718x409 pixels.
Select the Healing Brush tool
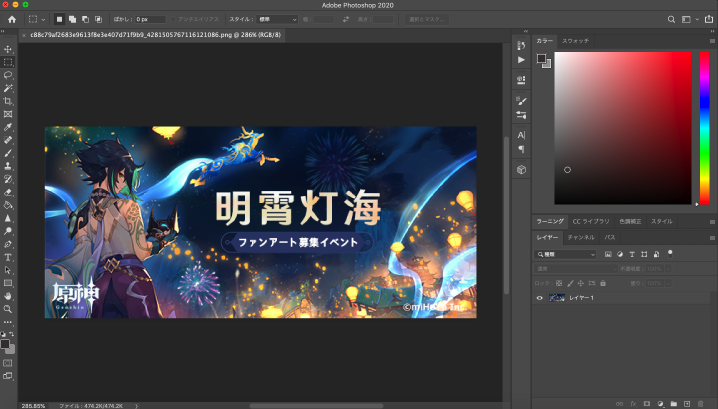click(x=8, y=140)
